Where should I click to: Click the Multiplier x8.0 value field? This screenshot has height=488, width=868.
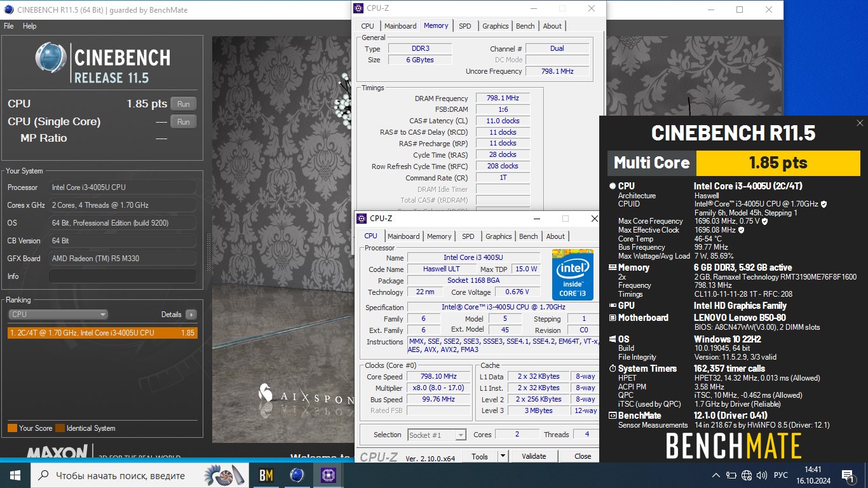click(x=438, y=388)
